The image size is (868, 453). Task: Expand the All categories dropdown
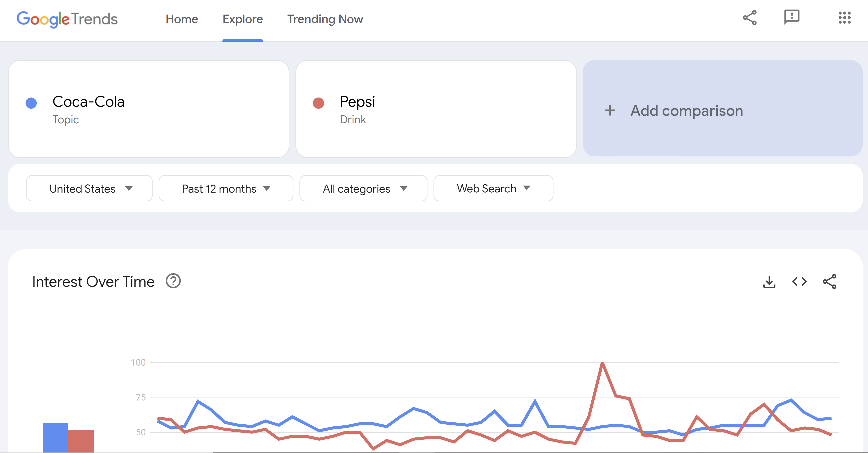pyautogui.click(x=363, y=188)
